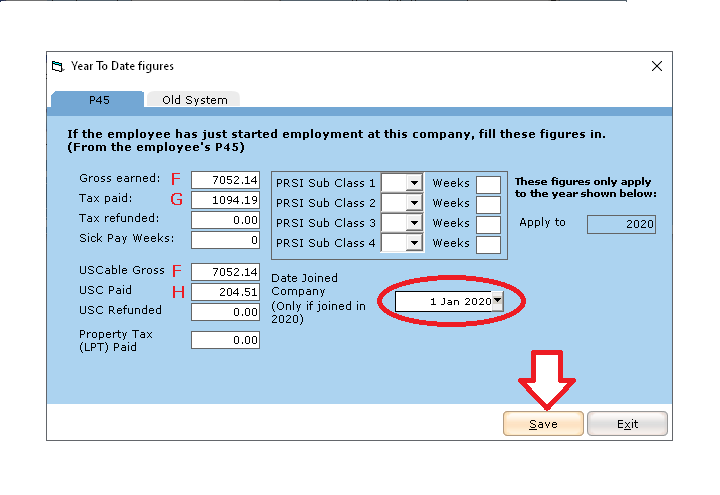The width and height of the screenshot is (720, 495).
Task: Open the Date Joined Company date picker
Action: [x=497, y=301]
